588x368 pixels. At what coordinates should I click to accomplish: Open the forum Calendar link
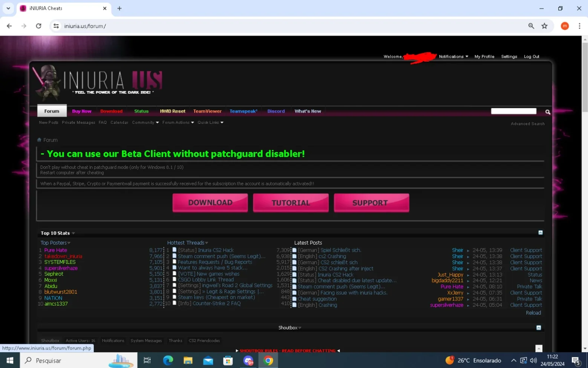point(119,123)
